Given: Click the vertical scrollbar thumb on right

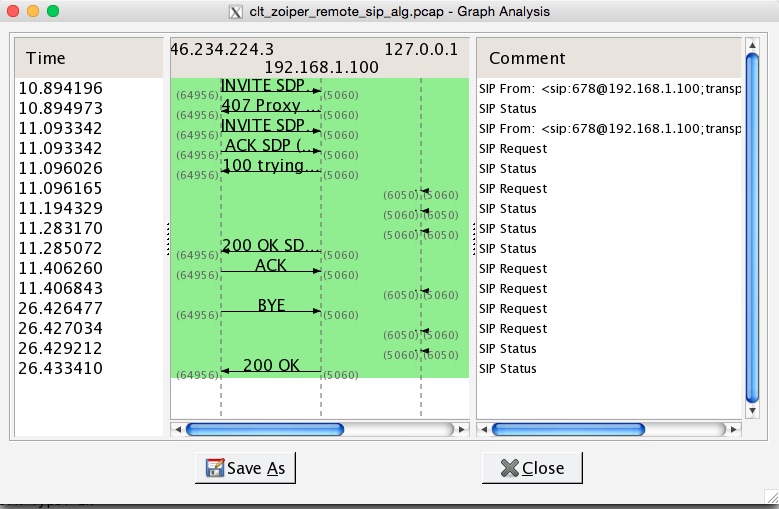Looking at the screenshot, I should [x=752, y=230].
